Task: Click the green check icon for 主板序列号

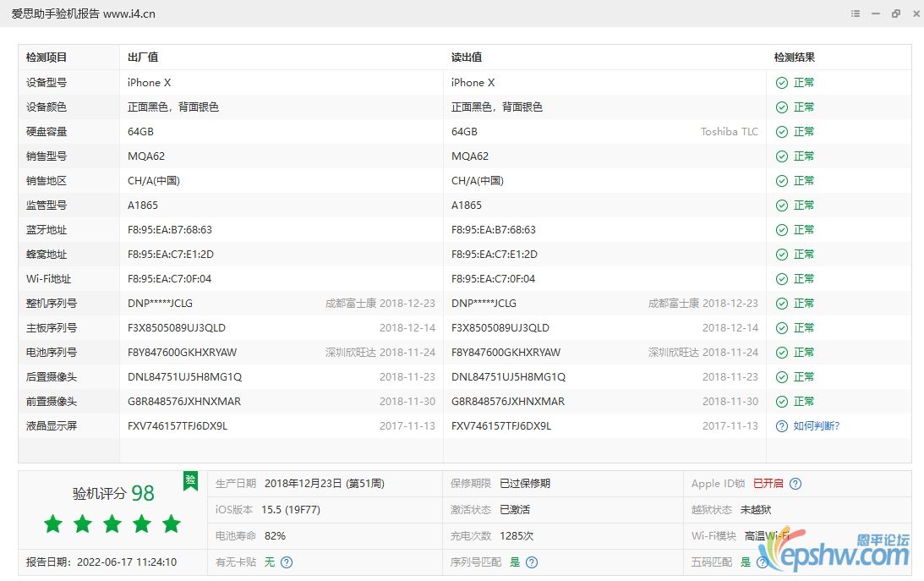Action: click(781, 328)
